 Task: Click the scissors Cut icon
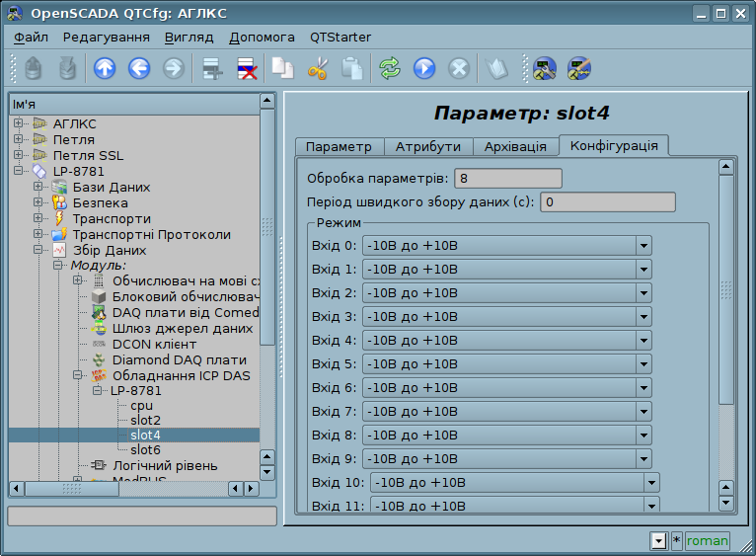[318, 68]
